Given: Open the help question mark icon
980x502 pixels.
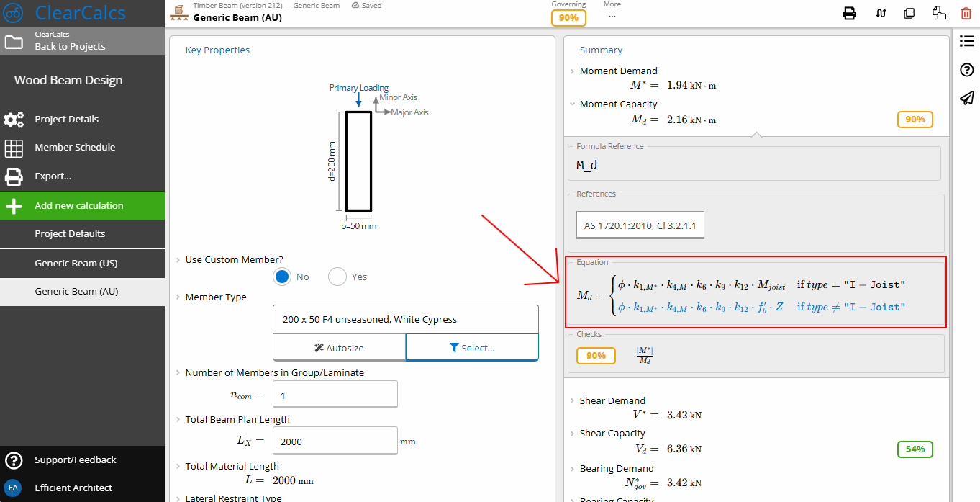Looking at the screenshot, I should (x=967, y=70).
